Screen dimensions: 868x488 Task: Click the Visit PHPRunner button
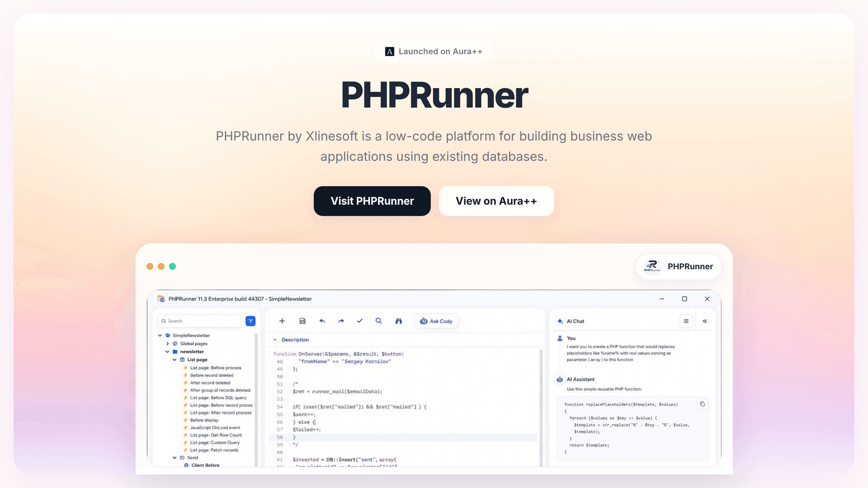[x=372, y=201]
